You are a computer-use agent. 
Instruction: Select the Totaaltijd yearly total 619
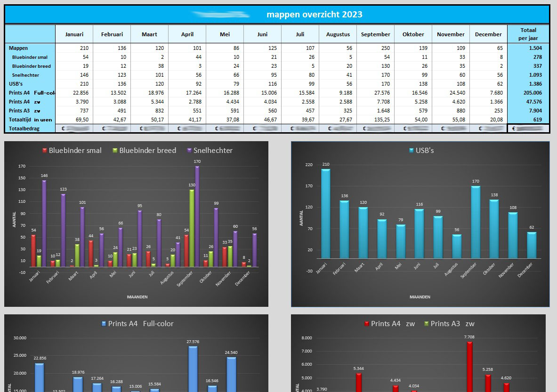pyautogui.click(x=538, y=120)
